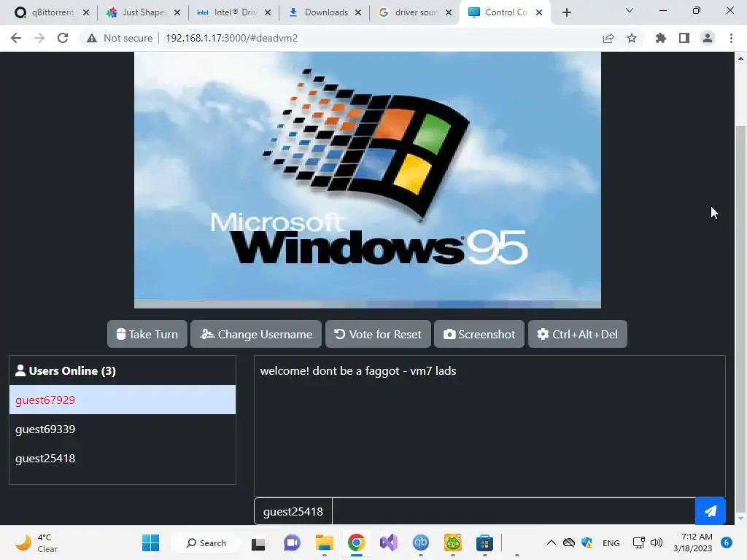The height and width of the screenshot is (560, 747).
Task: Open the Chrome three-dot menu
Action: [731, 38]
